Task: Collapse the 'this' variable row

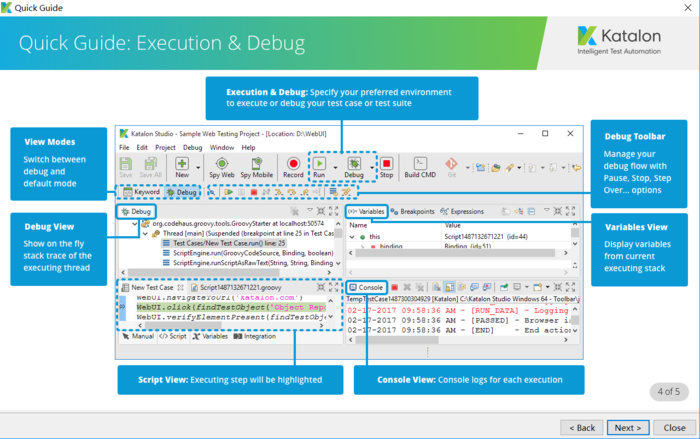Action: tap(352, 237)
